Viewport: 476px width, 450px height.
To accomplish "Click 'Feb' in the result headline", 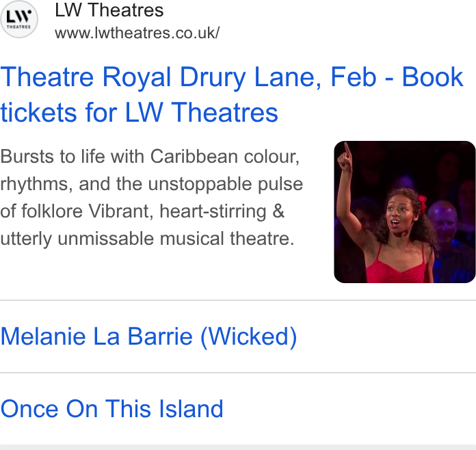I will click(354, 77).
